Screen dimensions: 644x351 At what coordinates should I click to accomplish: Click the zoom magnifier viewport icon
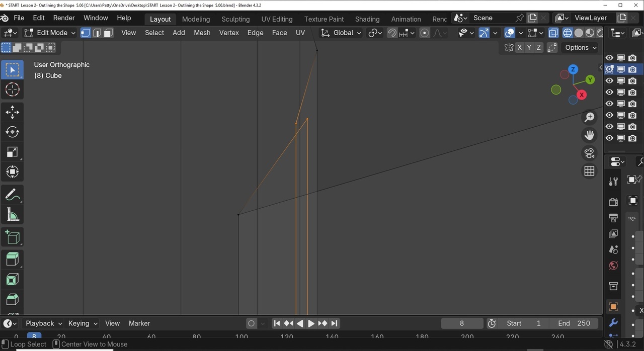(589, 117)
